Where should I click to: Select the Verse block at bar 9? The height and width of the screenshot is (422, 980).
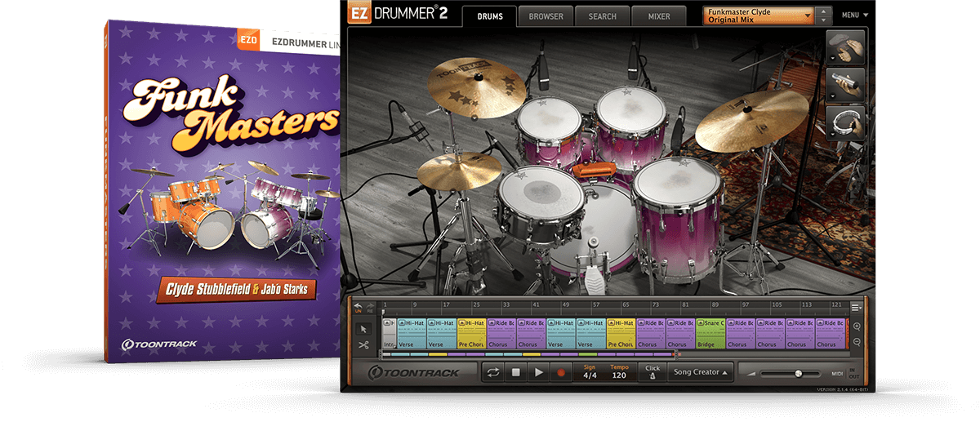tap(412, 333)
